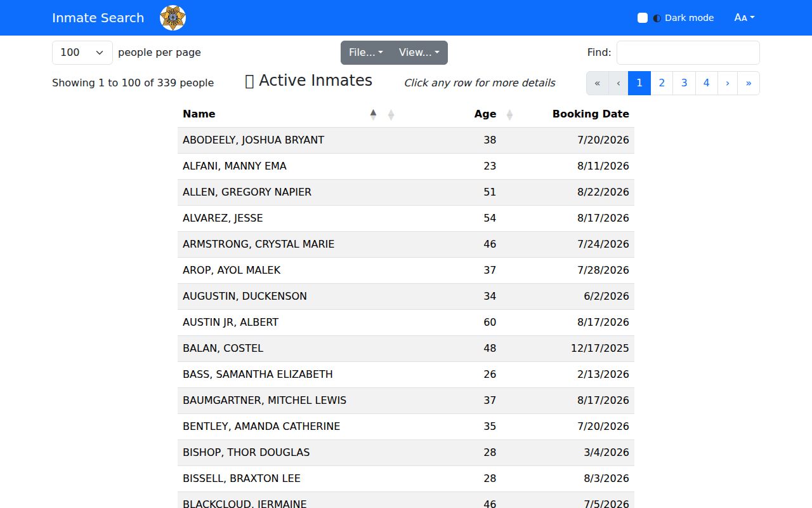Viewport: 812px width, 508px height.
Task: Sort the table by the Name header
Action: point(199,114)
